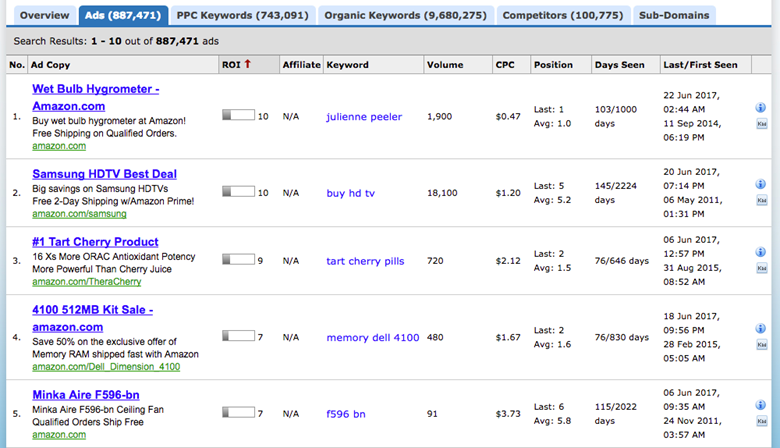Select the $0.47 CPC value
This screenshot has height=448, width=780.
pyautogui.click(x=508, y=116)
